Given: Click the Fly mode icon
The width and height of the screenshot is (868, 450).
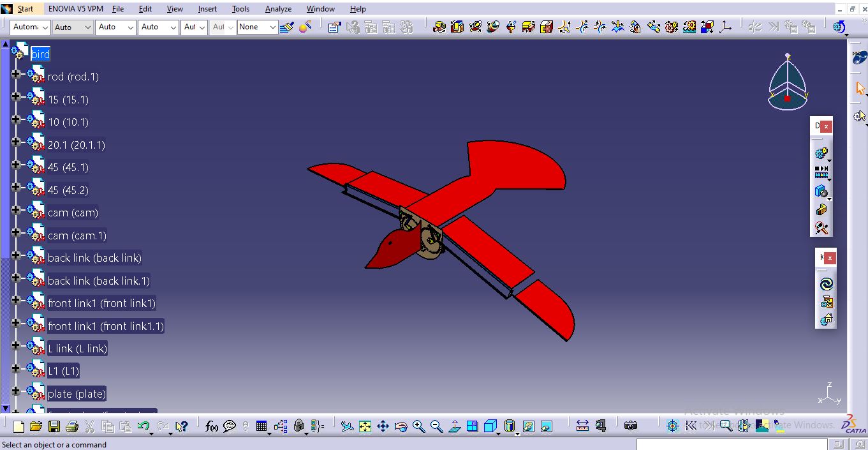Looking at the screenshot, I should point(347,426).
